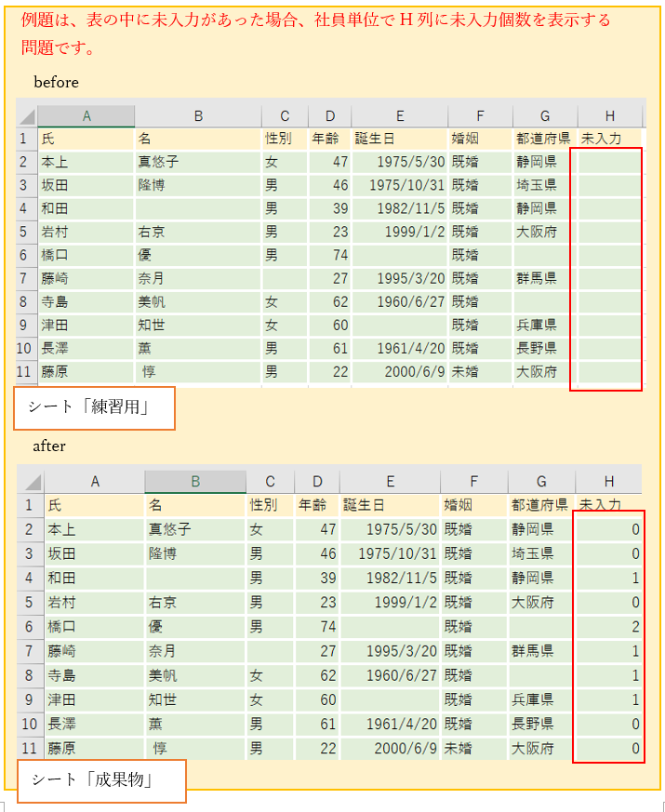Click the 真悠子 cell in the before table
The image size is (665, 812).
159,162
